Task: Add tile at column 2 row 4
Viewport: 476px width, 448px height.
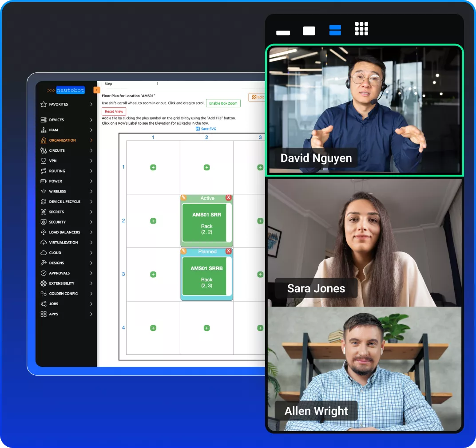Action: coord(207,328)
